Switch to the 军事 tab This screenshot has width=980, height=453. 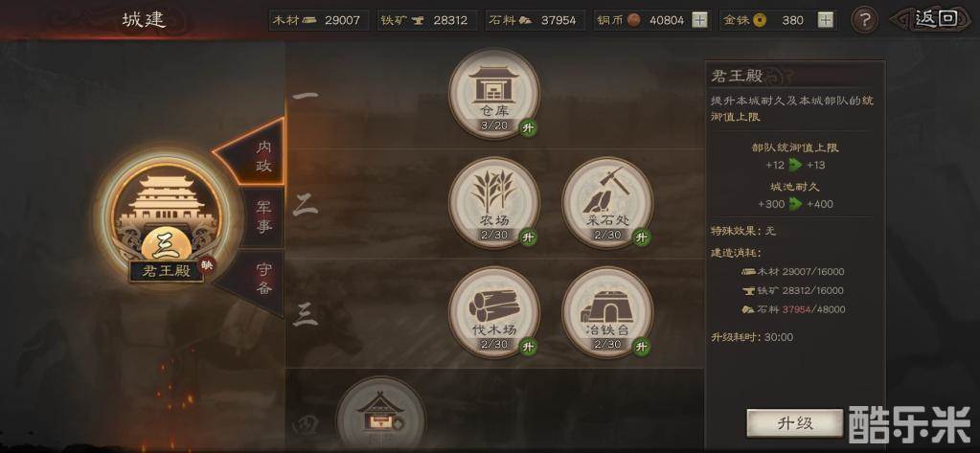coord(263,217)
